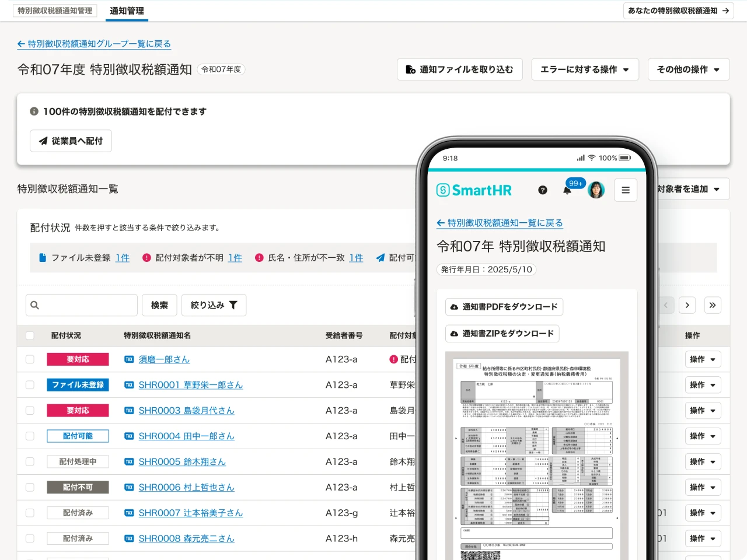Filter by ファイル未登録 1件 count link

123,258
